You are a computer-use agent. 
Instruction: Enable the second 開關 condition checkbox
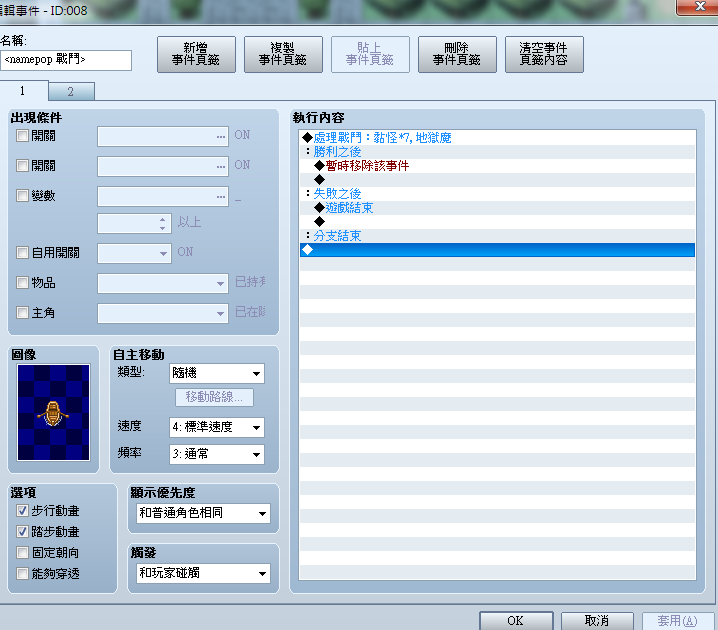point(22,165)
